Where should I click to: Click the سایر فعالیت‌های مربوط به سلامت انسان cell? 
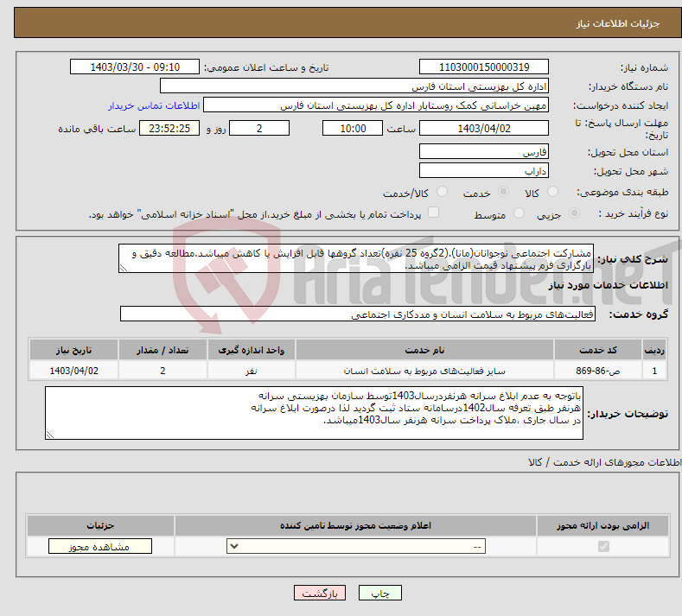424,371
